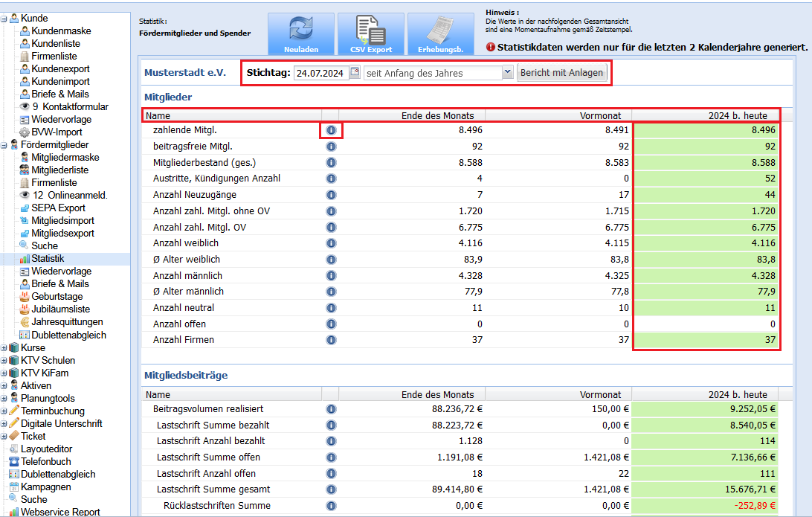This screenshot has height=517, width=812.
Task: Open Kundenexport in the Kunde tree
Action: click(x=60, y=69)
